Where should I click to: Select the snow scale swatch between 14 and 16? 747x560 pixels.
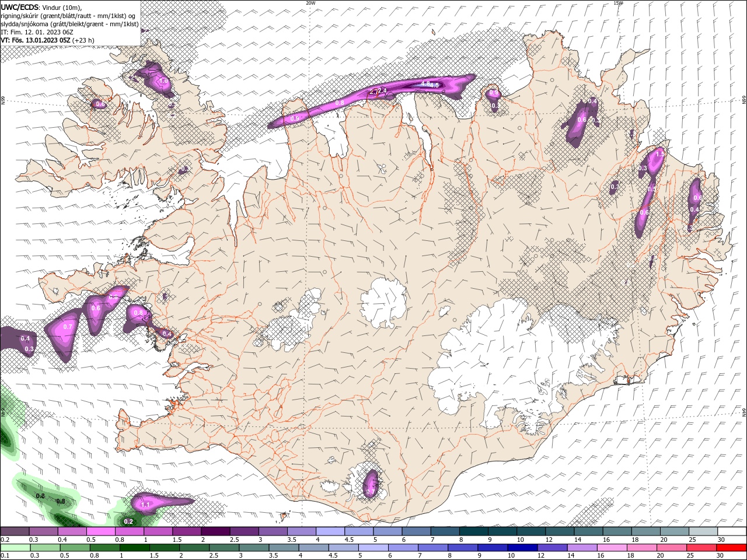coord(588,531)
